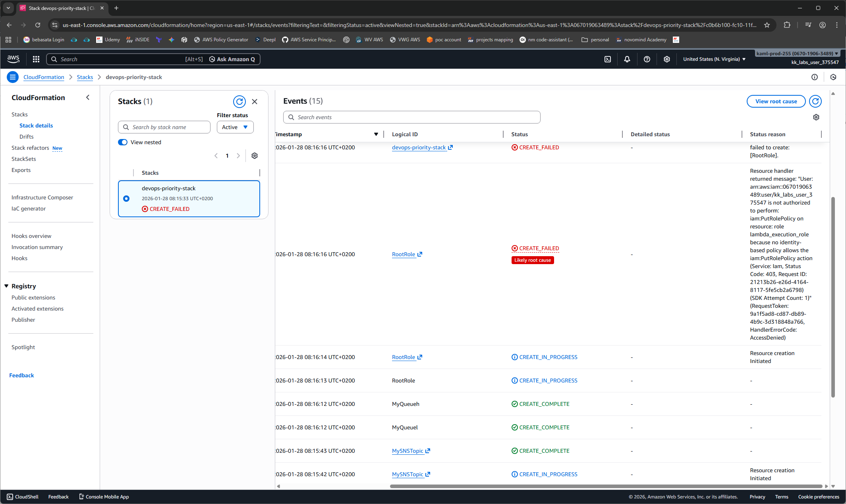Open the CloudShell icon in top bar
The width and height of the screenshot is (846, 504).
point(608,59)
